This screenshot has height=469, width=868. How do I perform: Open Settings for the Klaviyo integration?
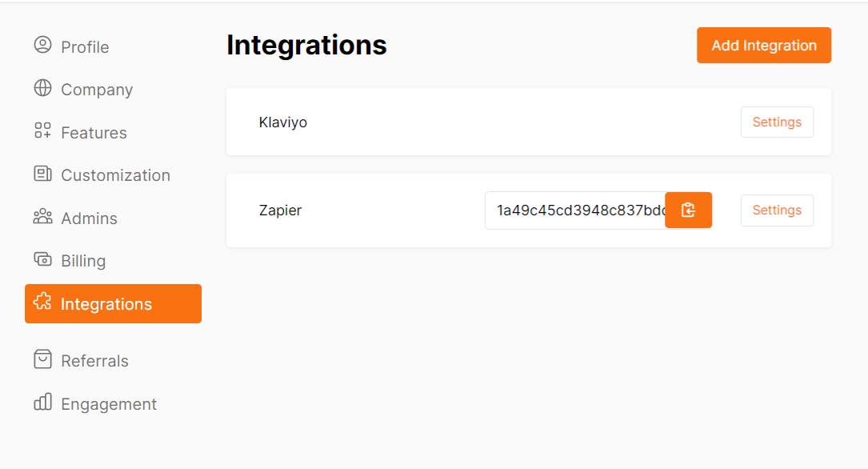point(778,122)
